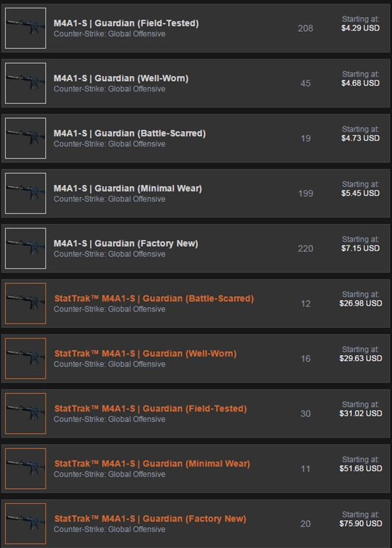Click the $75.90 USD starting price
This screenshot has height=548, width=392.
(x=361, y=523)
